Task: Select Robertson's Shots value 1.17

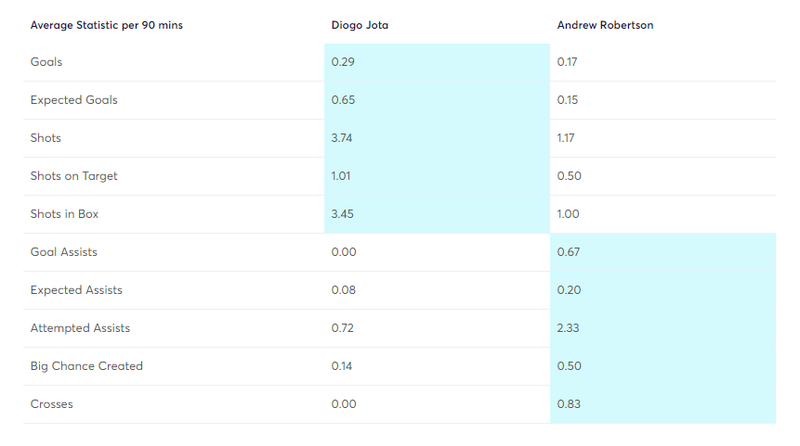Action: click(565, 138)
